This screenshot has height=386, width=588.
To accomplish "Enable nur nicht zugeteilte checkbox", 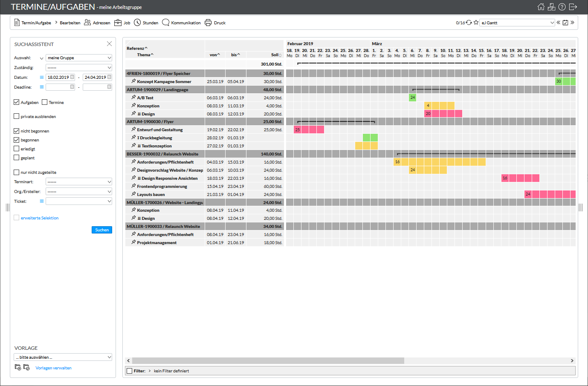I will pyautogui.click(x=17, y=172).
